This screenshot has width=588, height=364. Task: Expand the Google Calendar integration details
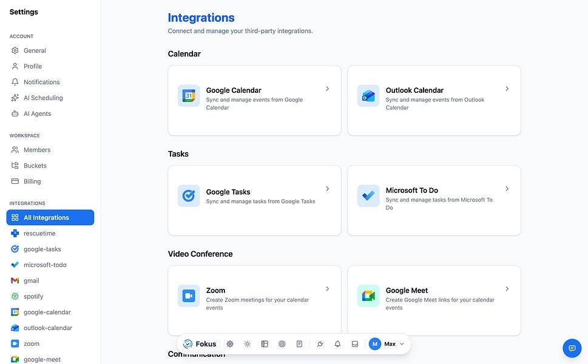(254, 99)
